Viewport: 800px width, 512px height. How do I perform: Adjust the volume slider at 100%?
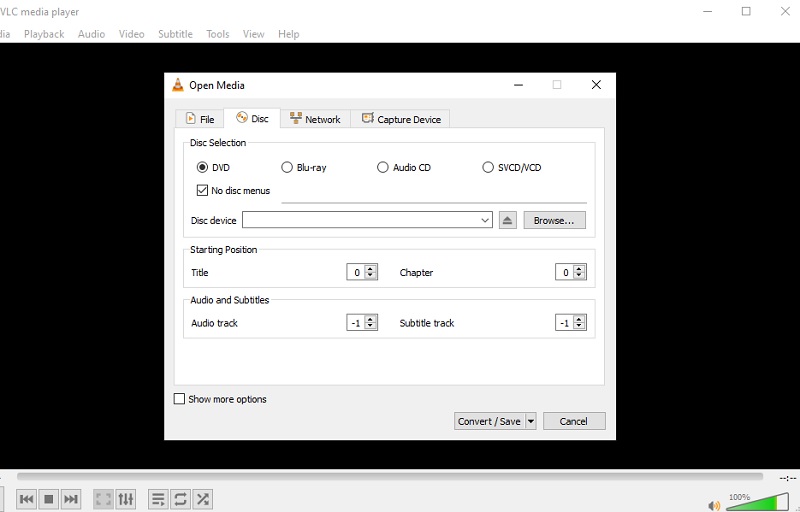pos(758,502)
